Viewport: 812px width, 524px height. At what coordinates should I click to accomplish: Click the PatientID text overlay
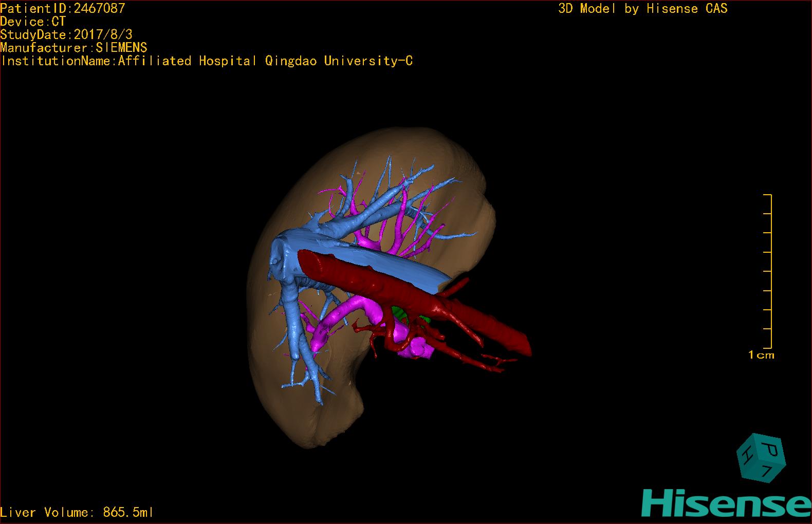click(x=63, y=8)
